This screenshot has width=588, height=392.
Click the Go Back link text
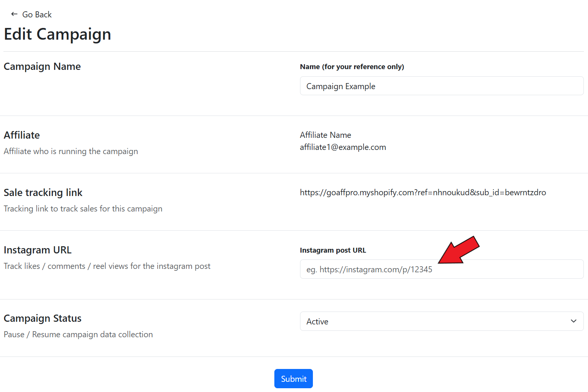[37, 15]
